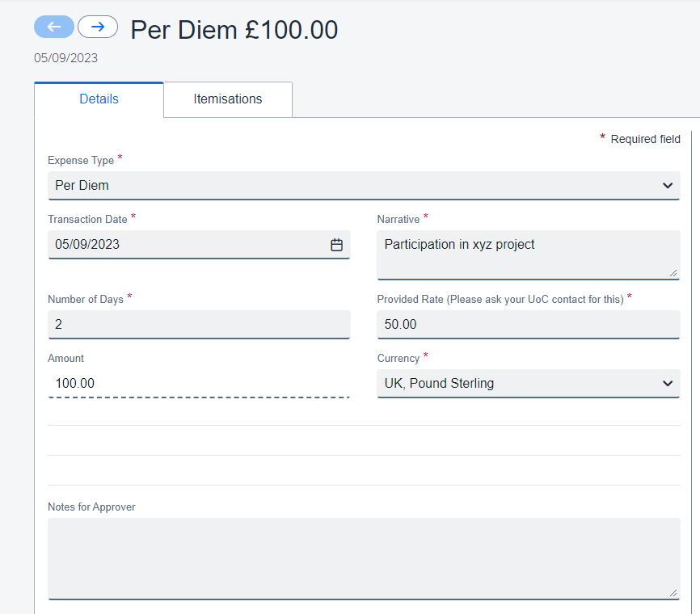
Task: Click the Currency field label
Action: tap(398, 358)
